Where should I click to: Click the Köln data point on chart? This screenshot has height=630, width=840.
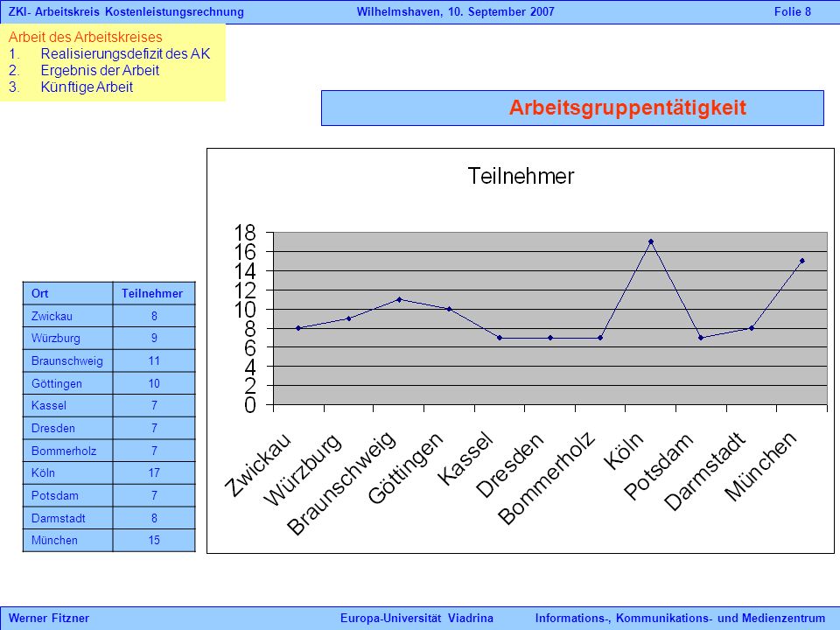tap(651, 241)
